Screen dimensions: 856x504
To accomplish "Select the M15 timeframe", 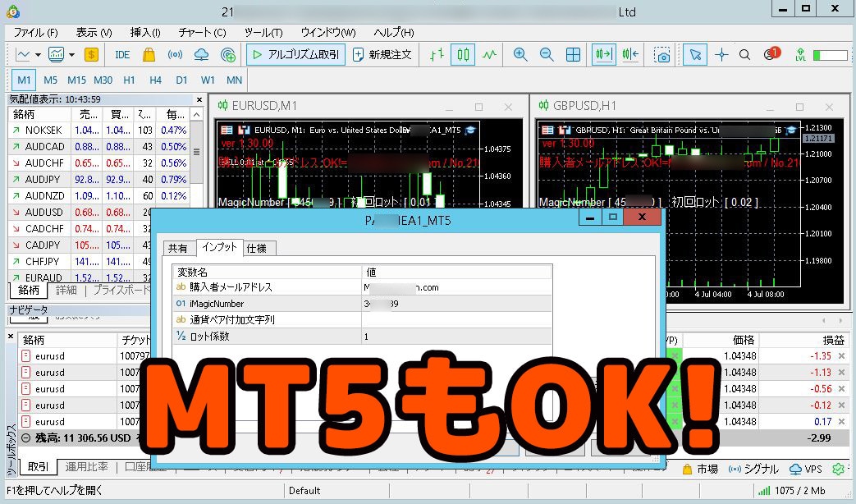I will [x=76, y=80].
